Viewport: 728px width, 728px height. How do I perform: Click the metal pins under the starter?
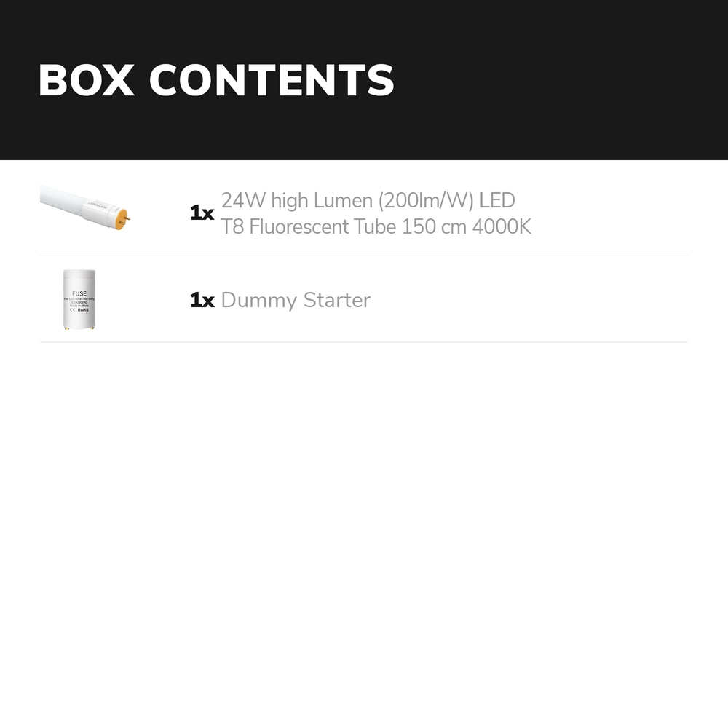(79, 328)
